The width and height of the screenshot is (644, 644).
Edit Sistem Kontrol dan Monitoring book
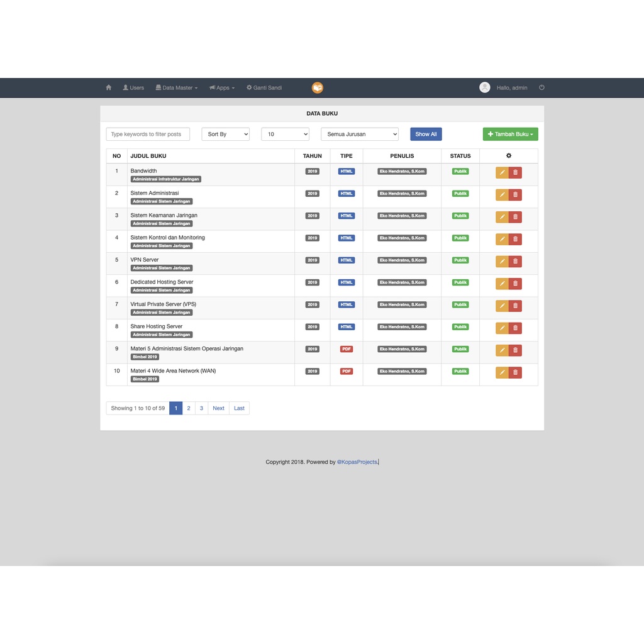pyautogui.click(x=502, y=239)
